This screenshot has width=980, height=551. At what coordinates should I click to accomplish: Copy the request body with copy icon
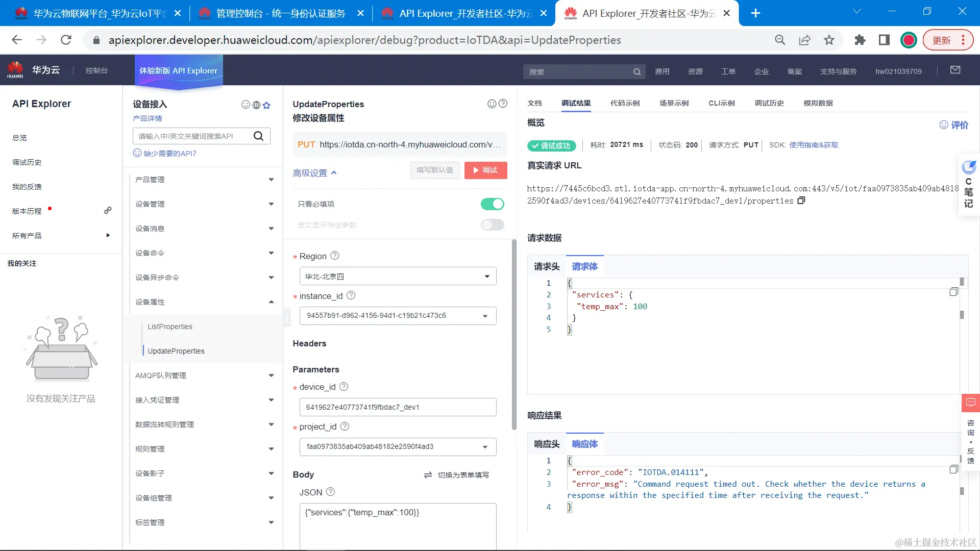click(953, 292)
